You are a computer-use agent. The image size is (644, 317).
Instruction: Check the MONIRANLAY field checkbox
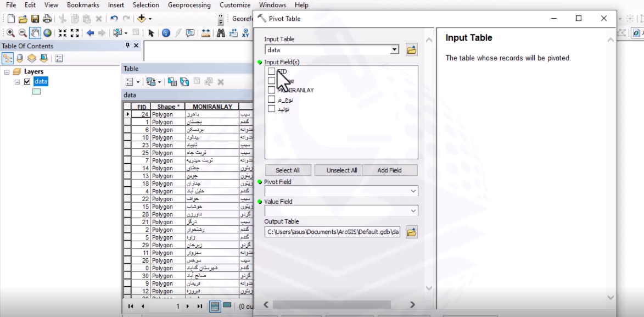(271, 90)
